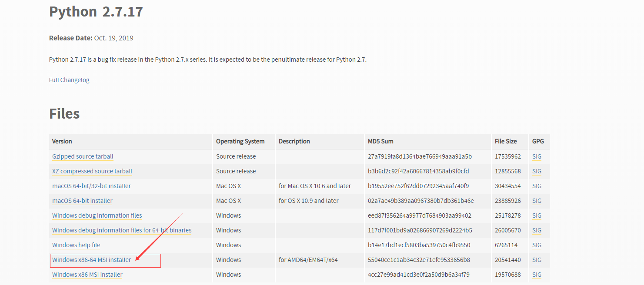
Task: Select file size 20541440
Action: point(508,260)
